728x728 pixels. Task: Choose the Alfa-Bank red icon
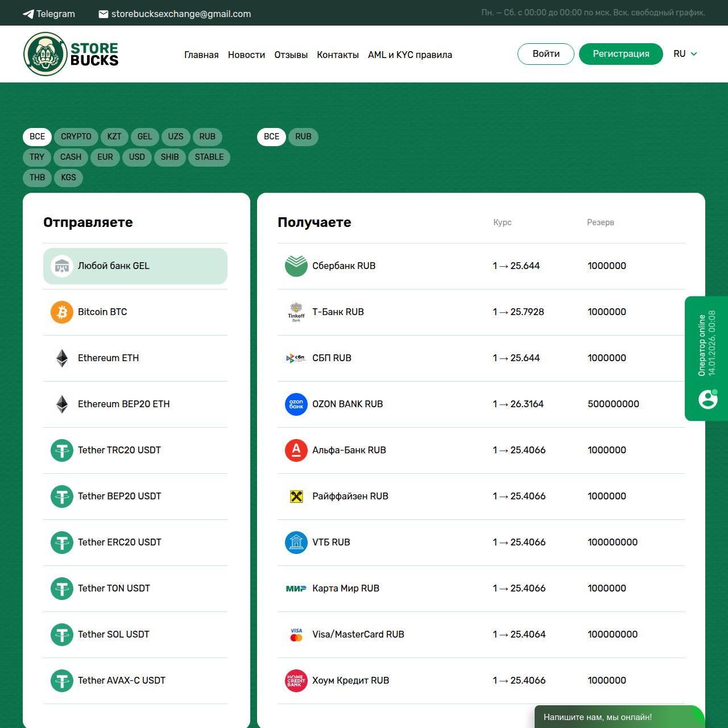coord(296,450)
